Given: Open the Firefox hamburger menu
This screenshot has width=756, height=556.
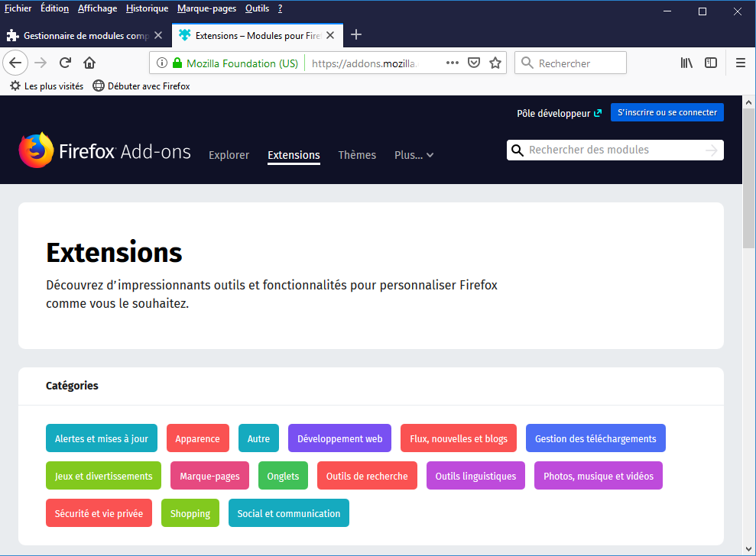Looking at the screenshot, I should (741, 63).
